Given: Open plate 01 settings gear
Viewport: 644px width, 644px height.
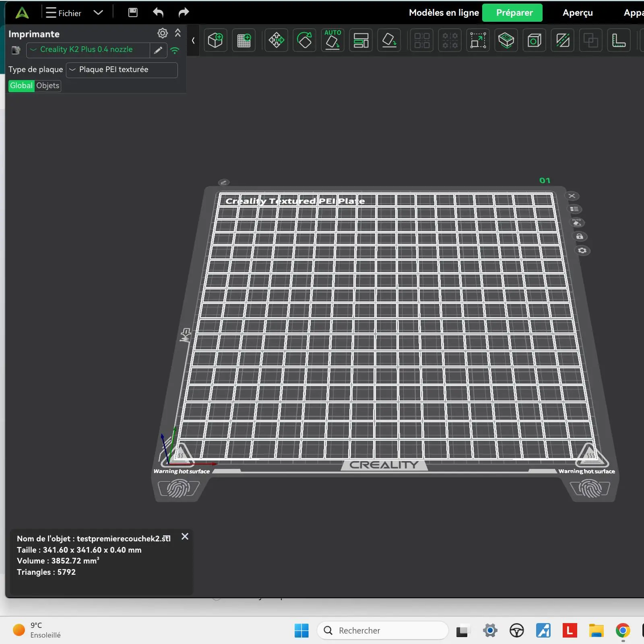Looking at the screenshot, I should pyautogui.click(x=582, y=250).
